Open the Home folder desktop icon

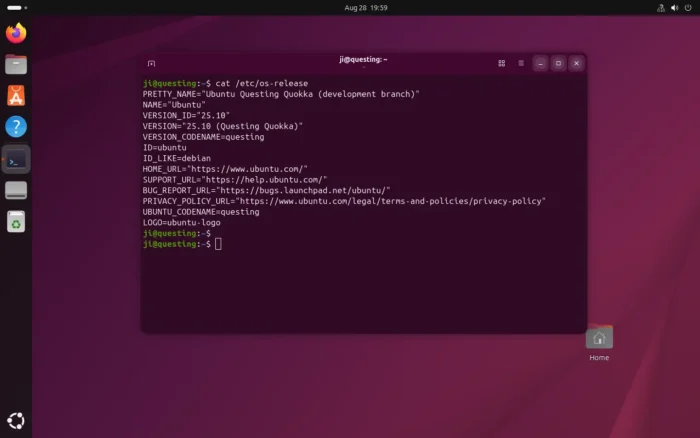click(599, 343)
